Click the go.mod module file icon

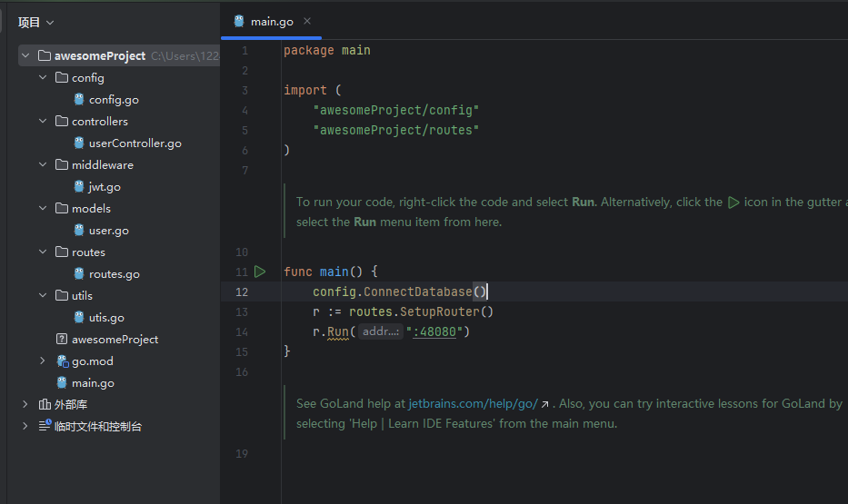(62, 361)
